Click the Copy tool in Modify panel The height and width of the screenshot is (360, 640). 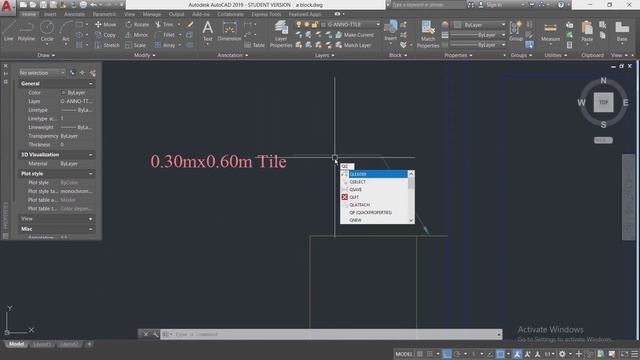(105, 35)
